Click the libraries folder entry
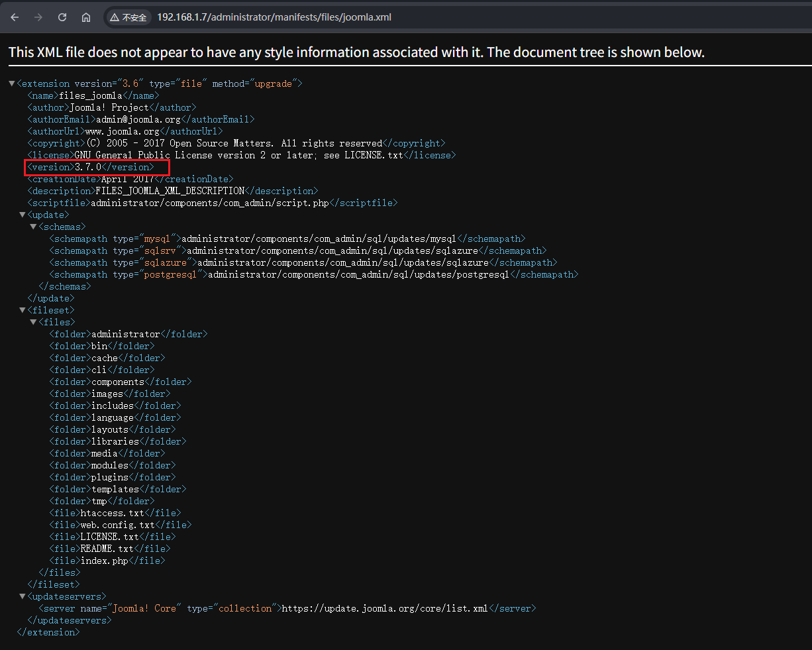This screenshot has width=812, height=650. [x=117, y=441]
